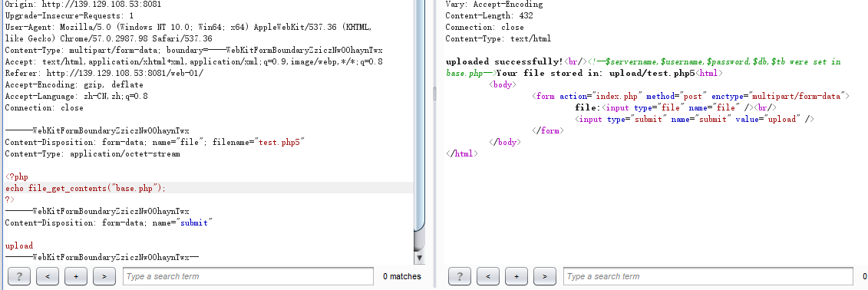Go to next match in request pane
This screenshot has width=868, height=290.
(104, 276)
